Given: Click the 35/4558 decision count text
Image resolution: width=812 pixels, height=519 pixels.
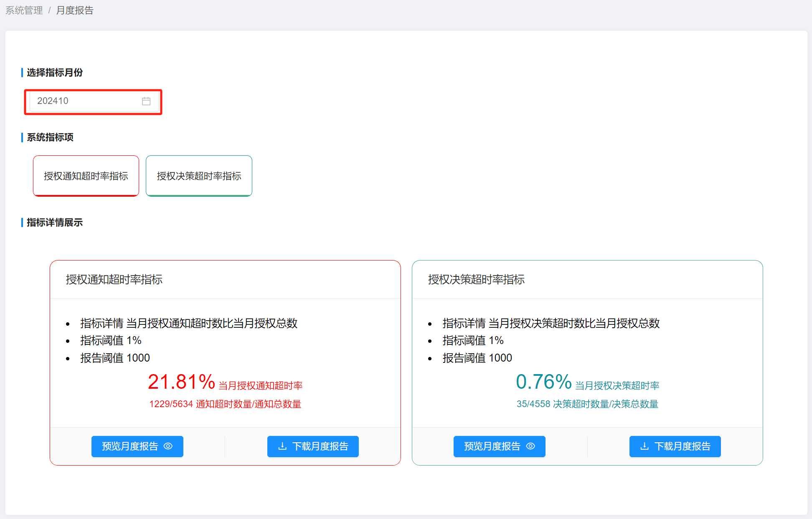Looking at the screenshot, I should click(533, 404).
